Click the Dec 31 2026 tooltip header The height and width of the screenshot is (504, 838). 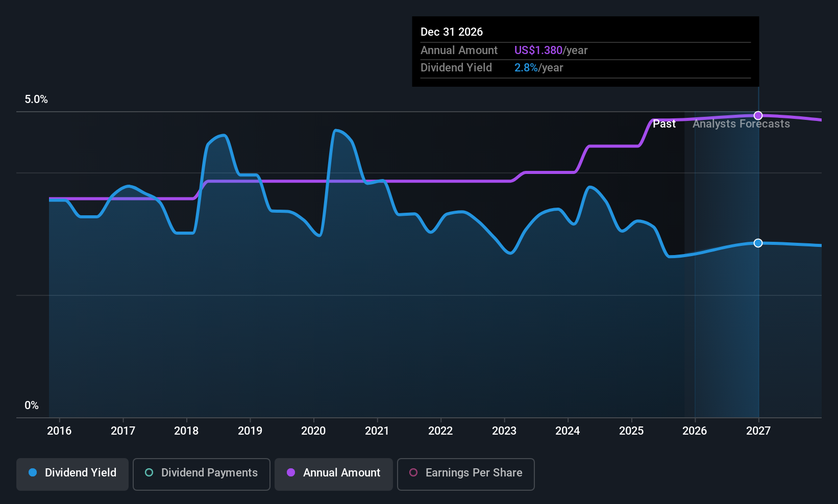[x=452, y=32]
